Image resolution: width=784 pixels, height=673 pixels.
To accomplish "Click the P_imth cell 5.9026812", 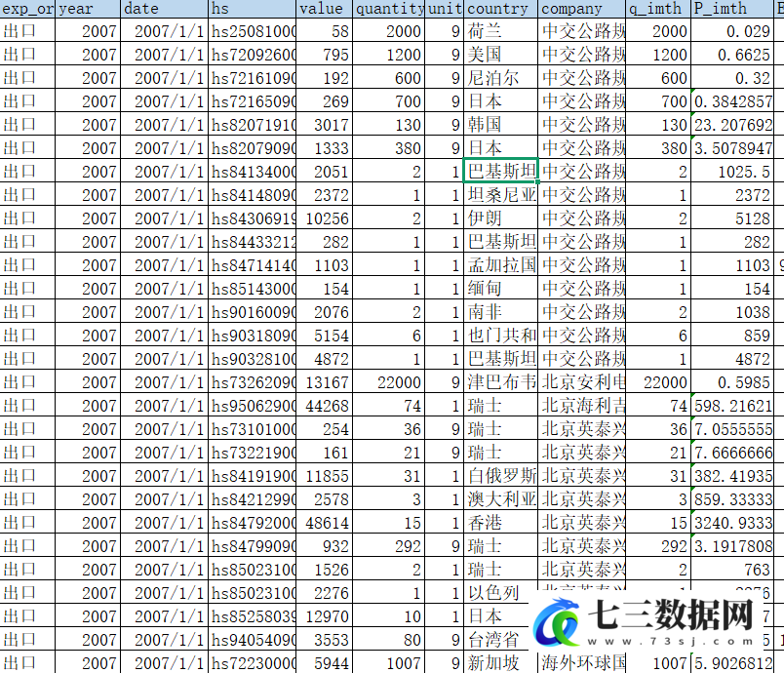I will click(732, 663).
